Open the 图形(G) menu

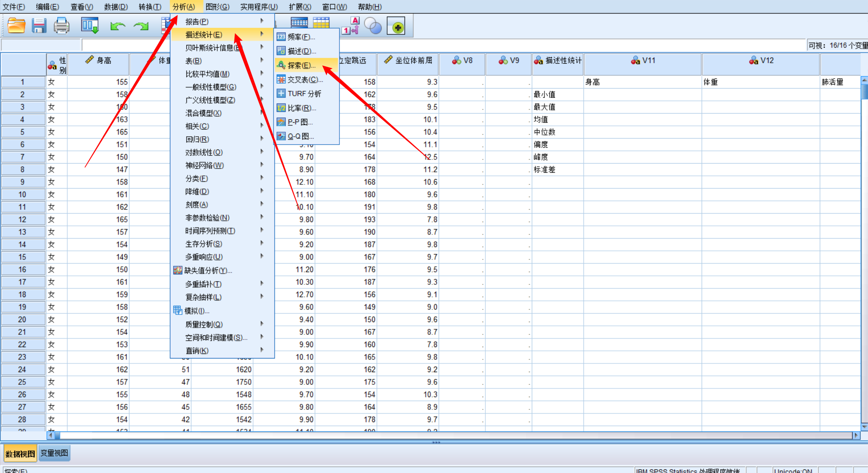217,6
